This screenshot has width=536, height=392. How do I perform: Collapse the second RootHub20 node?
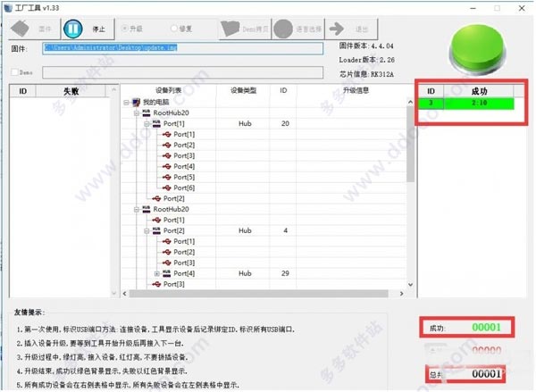137,209
